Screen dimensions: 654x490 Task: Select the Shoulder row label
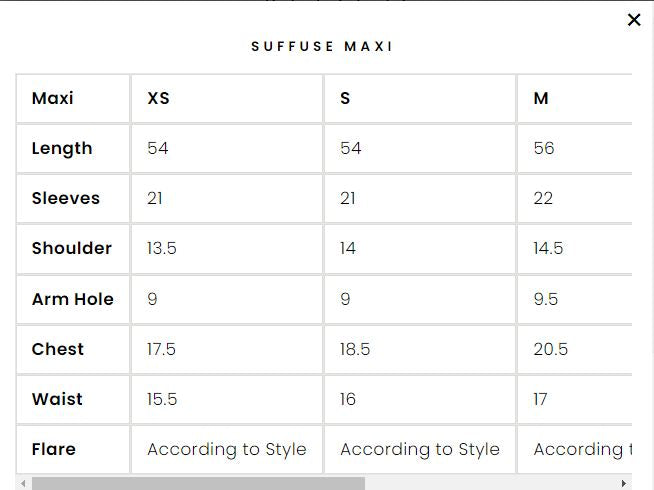(x=72, y=248)
